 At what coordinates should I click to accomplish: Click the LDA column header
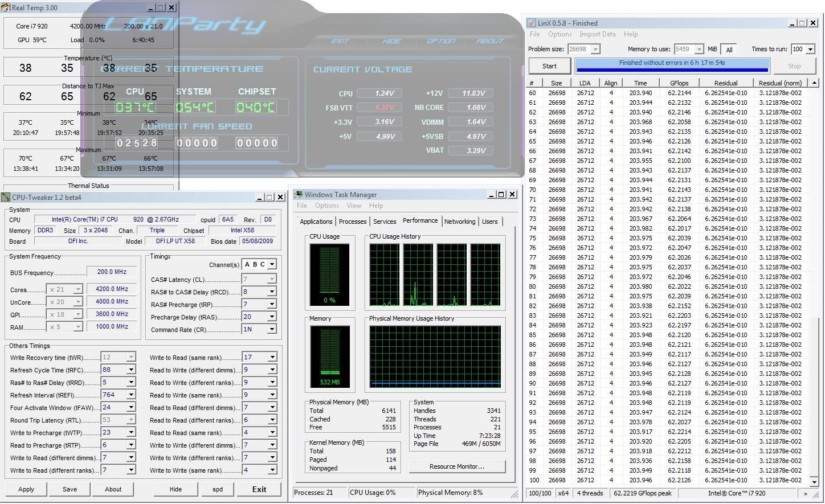click(585, 83)
